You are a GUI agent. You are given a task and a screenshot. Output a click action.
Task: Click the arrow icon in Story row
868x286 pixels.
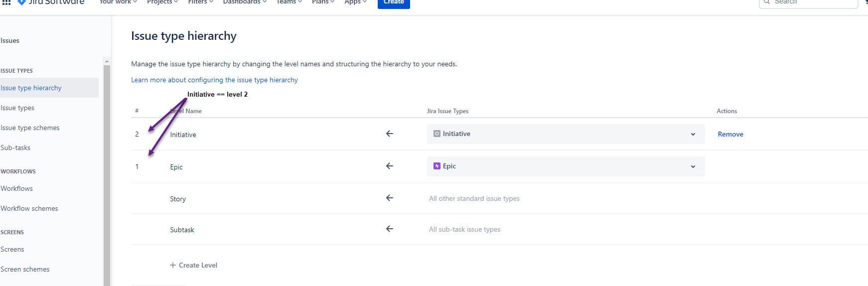point(390,198)
